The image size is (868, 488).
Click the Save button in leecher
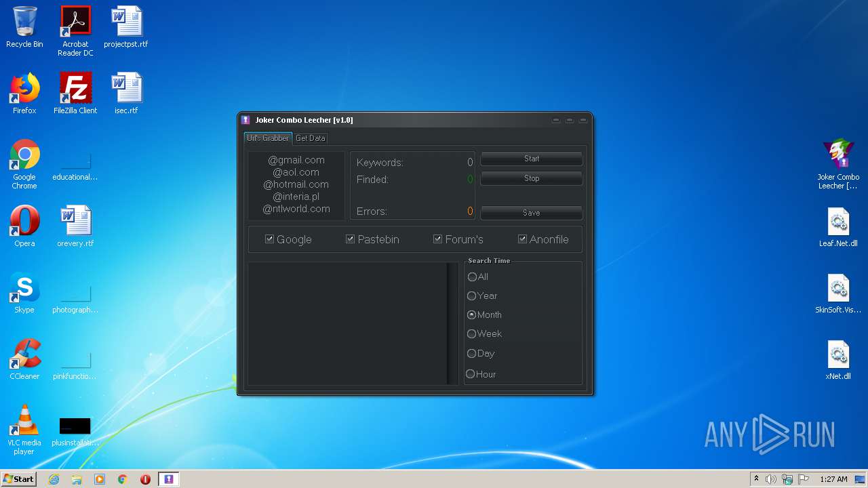(x=532, y=213)
